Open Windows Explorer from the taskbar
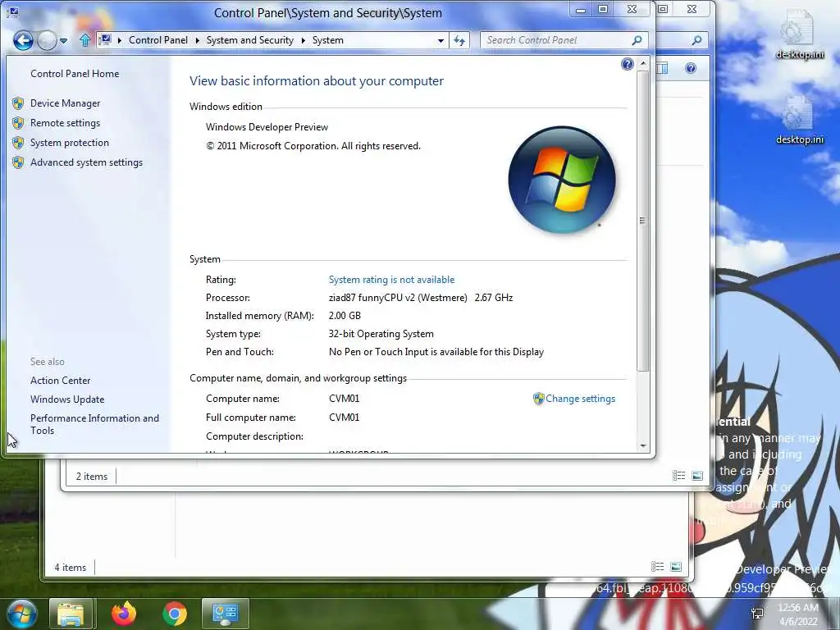 [71, 614]
